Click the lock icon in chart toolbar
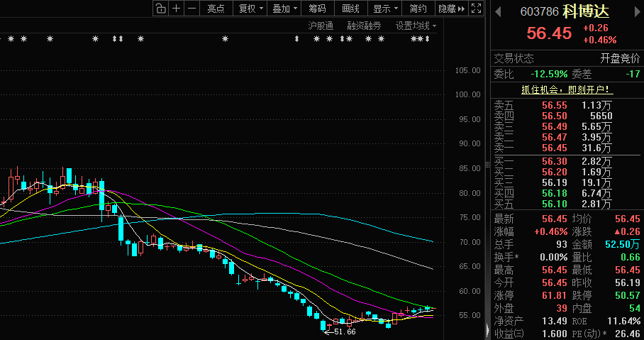 tap(161, 9)
